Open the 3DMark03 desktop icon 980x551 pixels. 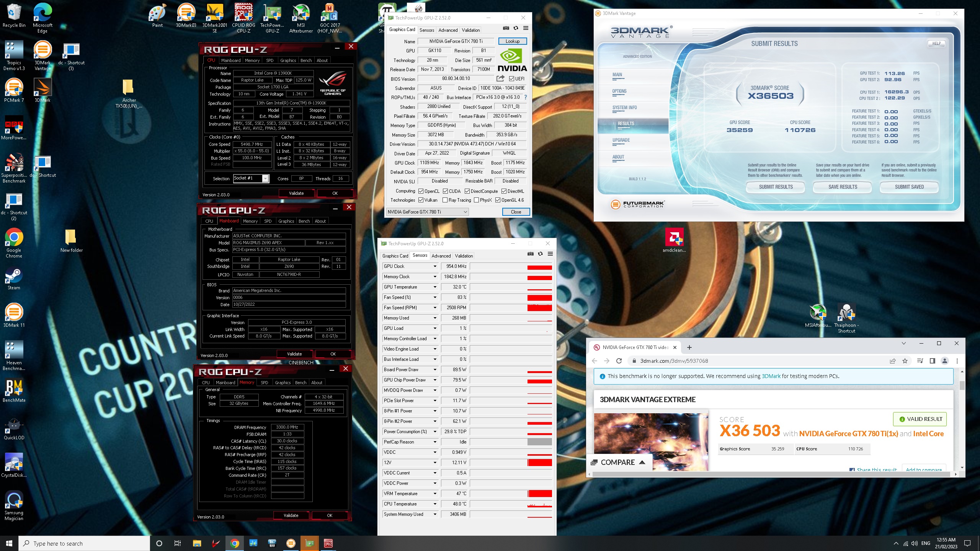point(186,15)
